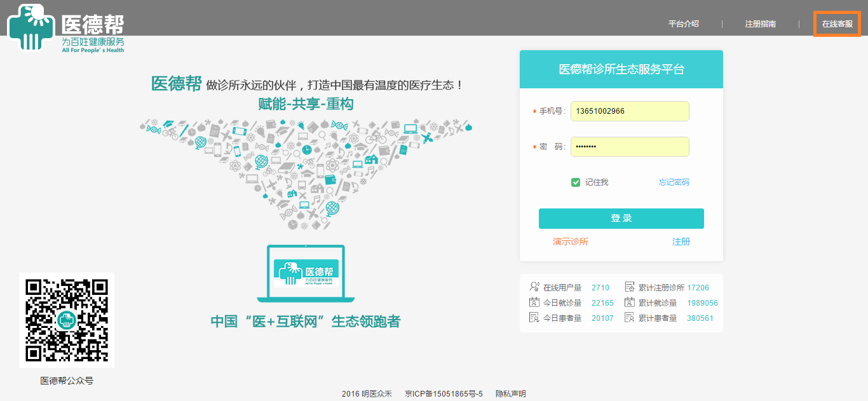
Task: Click the 登录 button
Action: pyautogui.click(x=621, y=219)
